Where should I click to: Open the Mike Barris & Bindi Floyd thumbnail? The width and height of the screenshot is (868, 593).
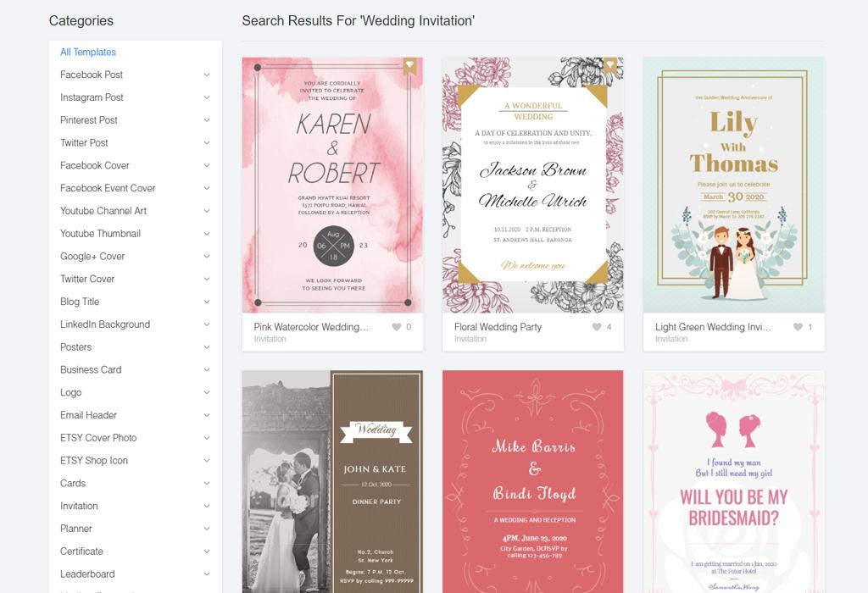click(x=533, y=482)
